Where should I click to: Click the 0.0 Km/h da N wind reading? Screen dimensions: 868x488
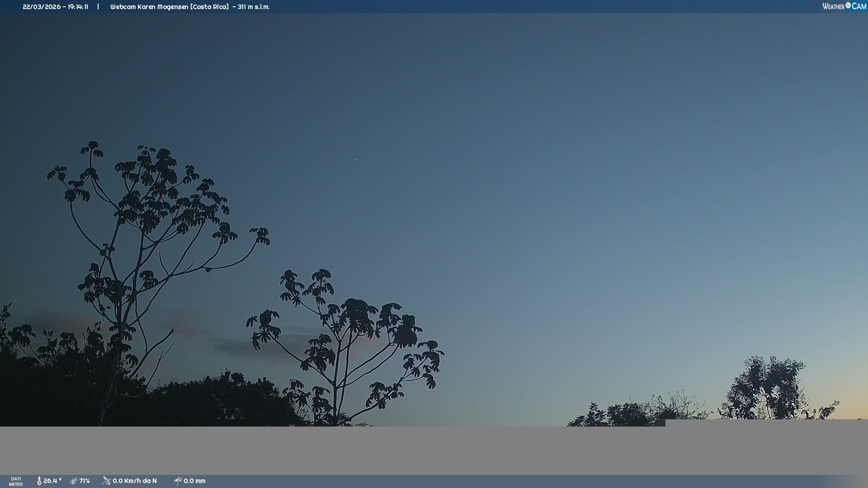pos(135,481)
